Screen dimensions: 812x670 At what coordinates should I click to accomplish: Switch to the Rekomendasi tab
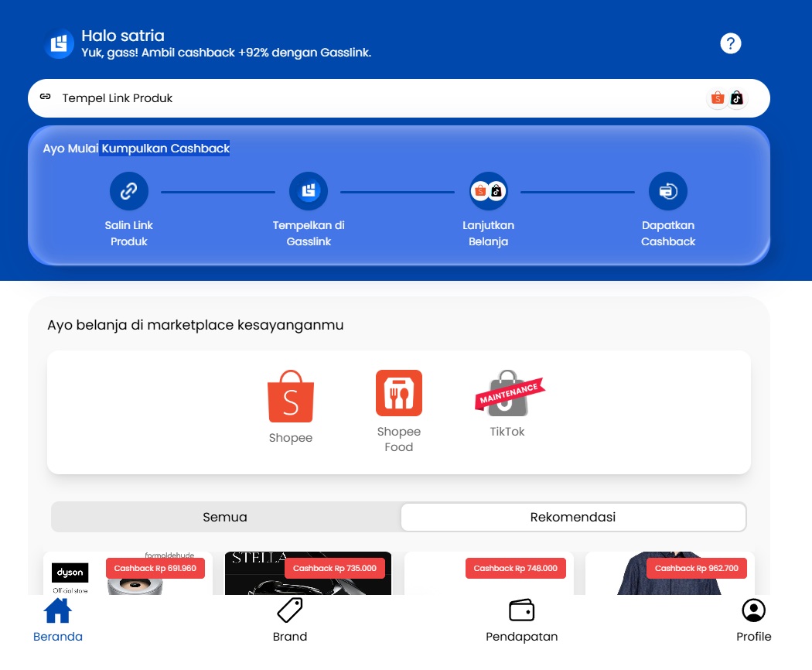click(x=572, y=517)
